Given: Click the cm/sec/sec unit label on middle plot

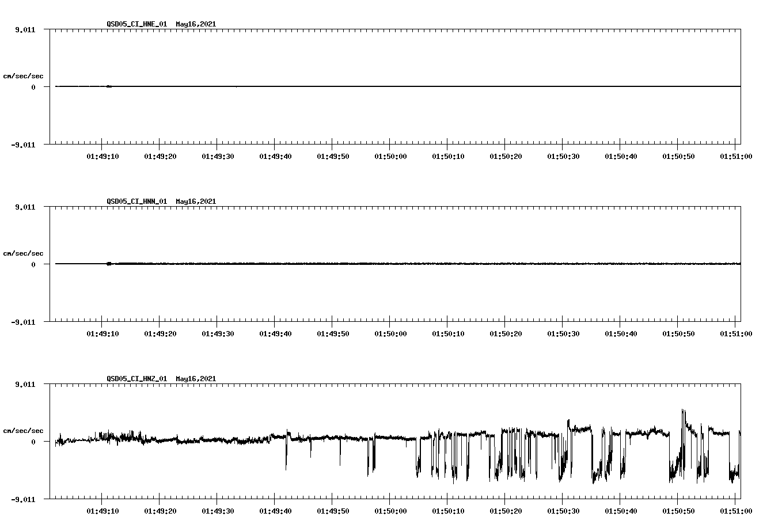Looking at the screenshot, I should pos(23,253).
